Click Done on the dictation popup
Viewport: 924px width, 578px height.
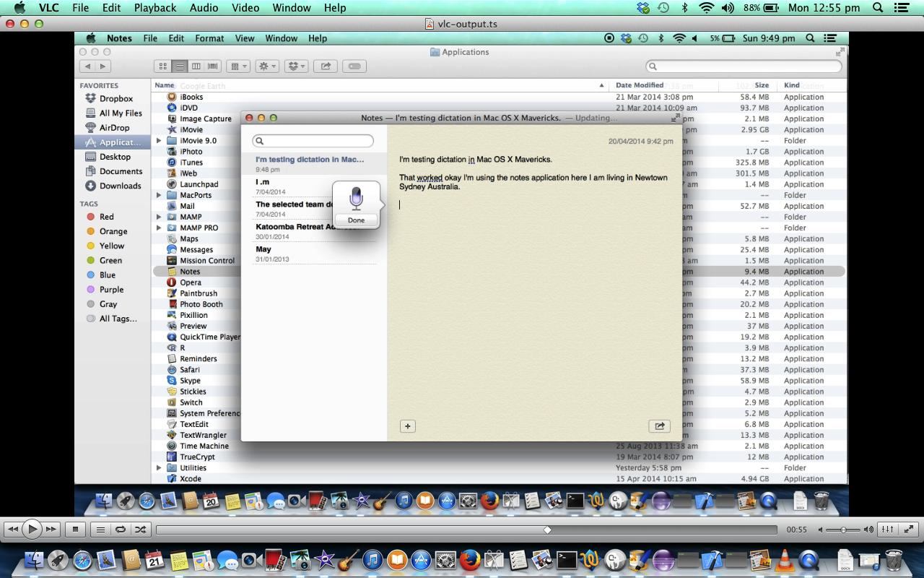coord(356,220)
